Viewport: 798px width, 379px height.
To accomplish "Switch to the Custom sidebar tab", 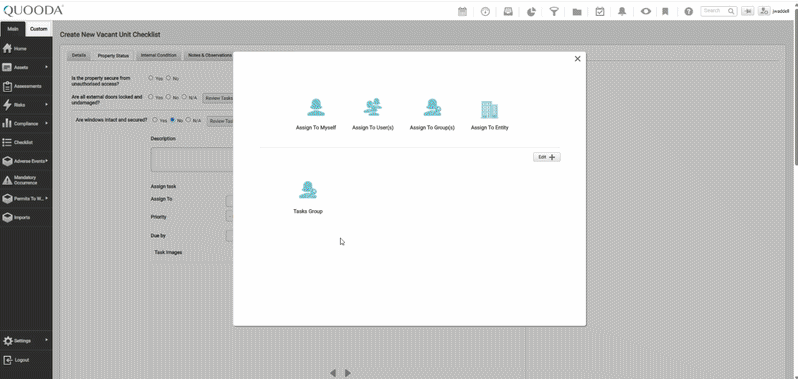I will pos(39,29).
